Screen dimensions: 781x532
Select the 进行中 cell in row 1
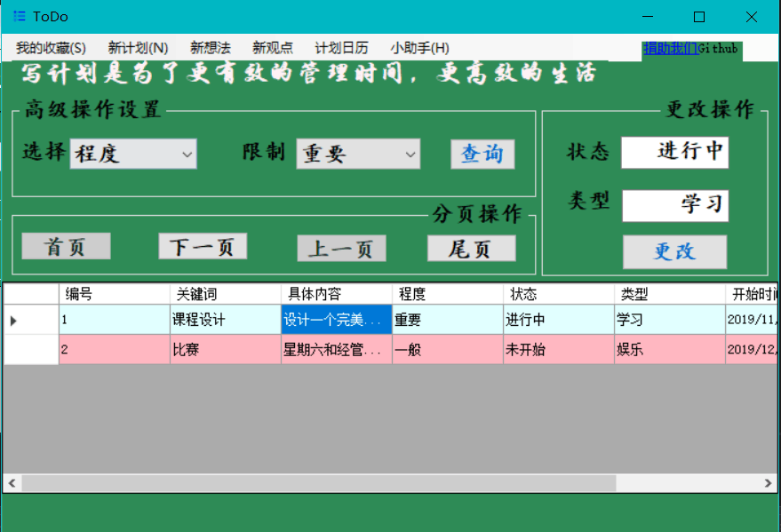pyautogui.click(x=559, y=320)
